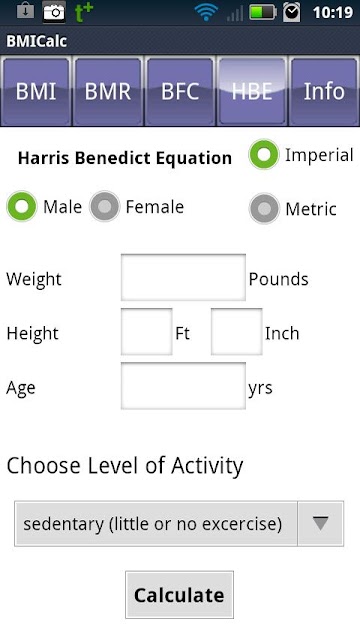Tap the Calculate button

(179, 595)
